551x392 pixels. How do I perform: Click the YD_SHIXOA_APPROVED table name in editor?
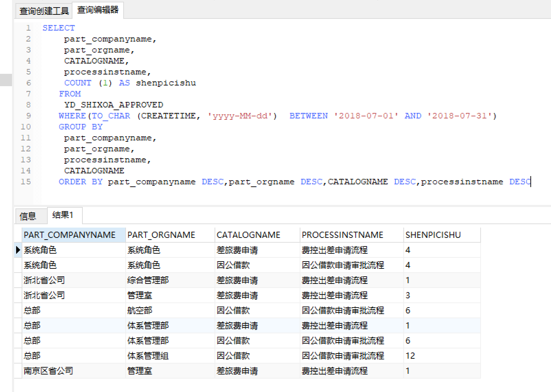coord(113,105)
